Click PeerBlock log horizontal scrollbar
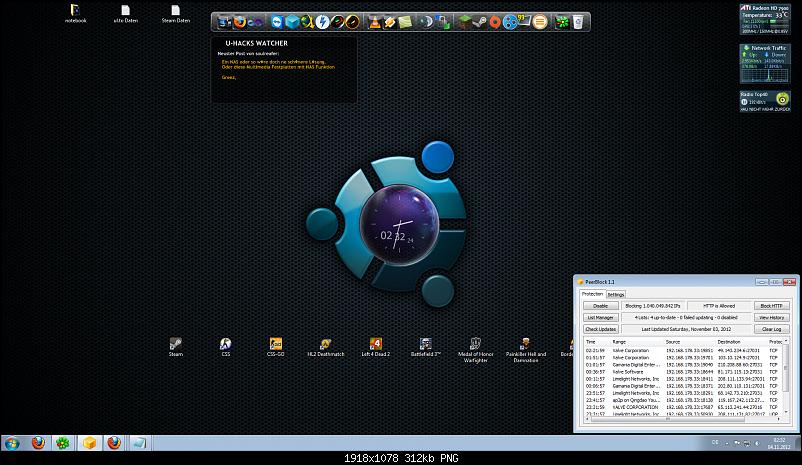 683,418
